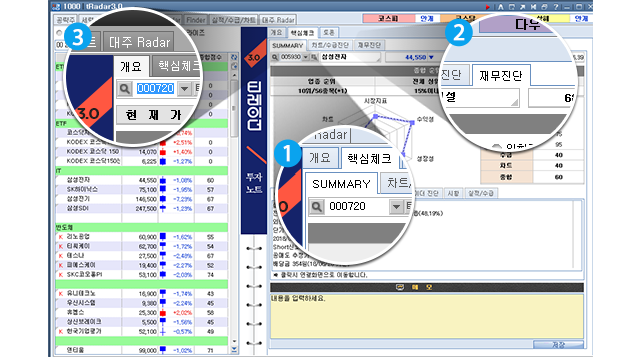
Task: Click the arrow-out icon in title bar
Action: coord(522,7)
